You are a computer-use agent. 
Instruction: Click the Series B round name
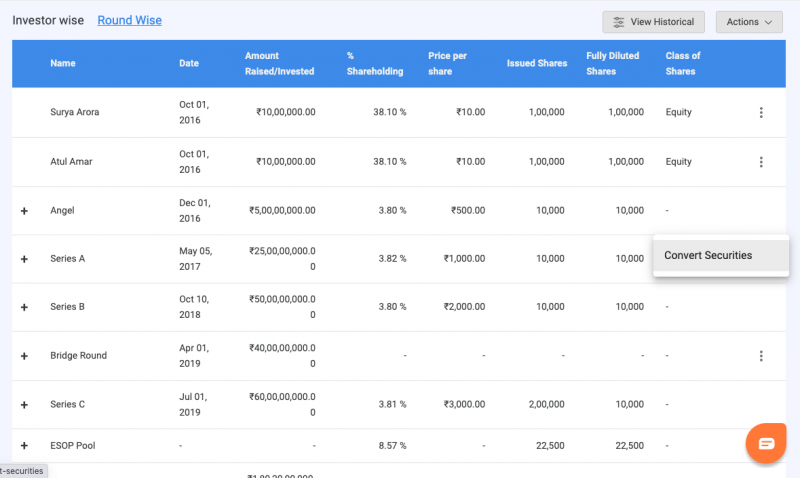[67, 307]
